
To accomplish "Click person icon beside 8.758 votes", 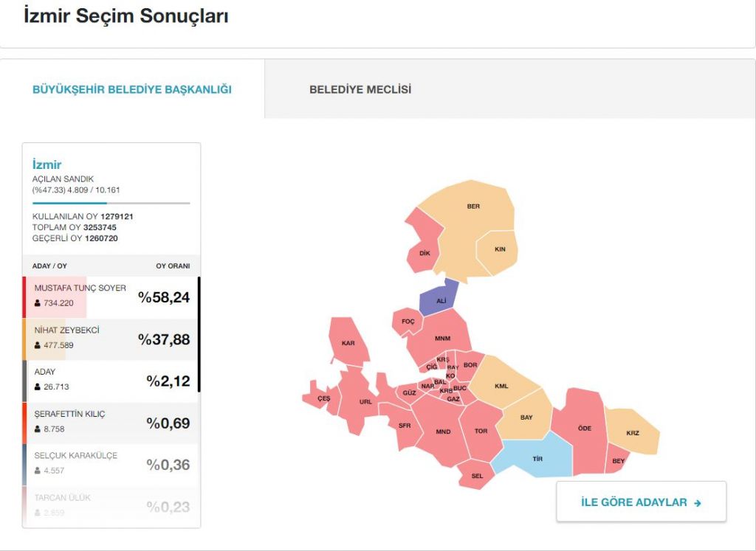I will [x=38, y=429].
